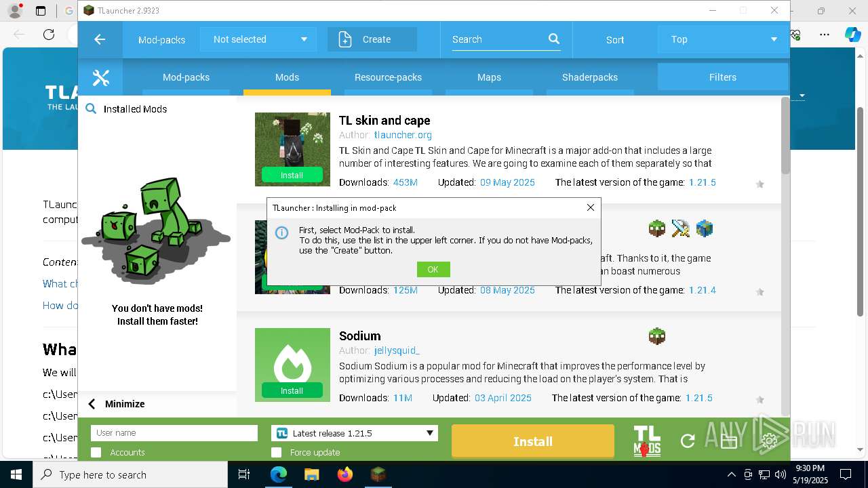Open the game folder icon

coord(729,441)
